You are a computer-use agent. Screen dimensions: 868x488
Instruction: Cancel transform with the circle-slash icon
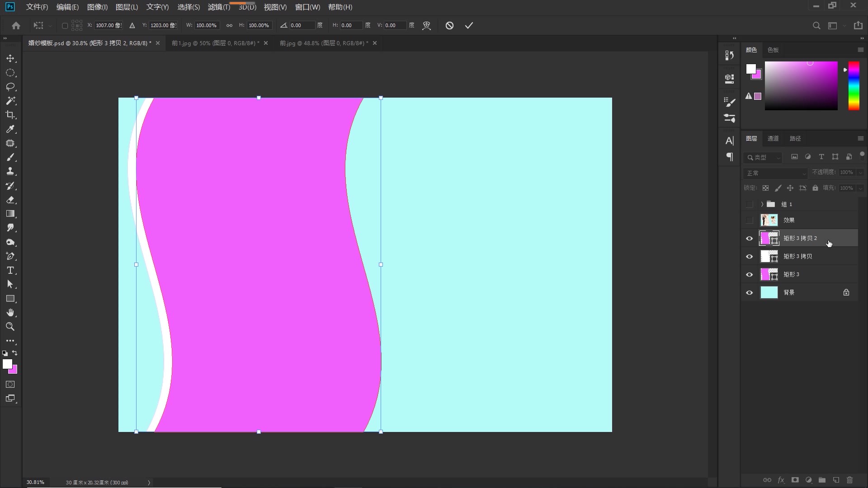click(x=449, y=25)
